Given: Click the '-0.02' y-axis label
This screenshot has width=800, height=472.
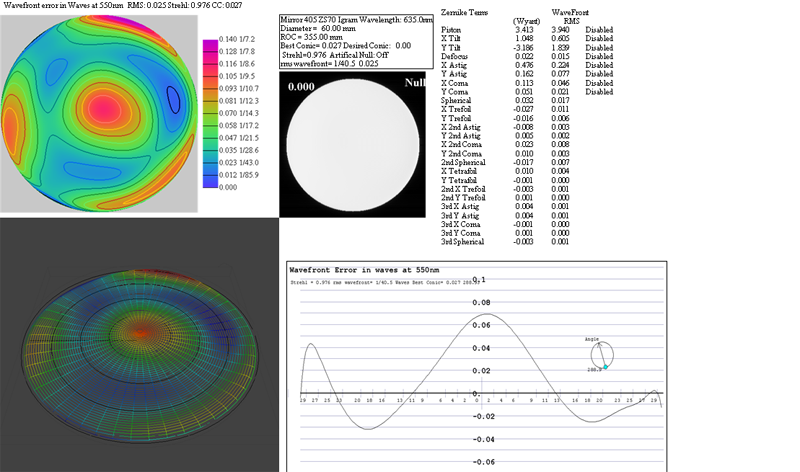Looking at the screenshot, I should click(483, 416).
